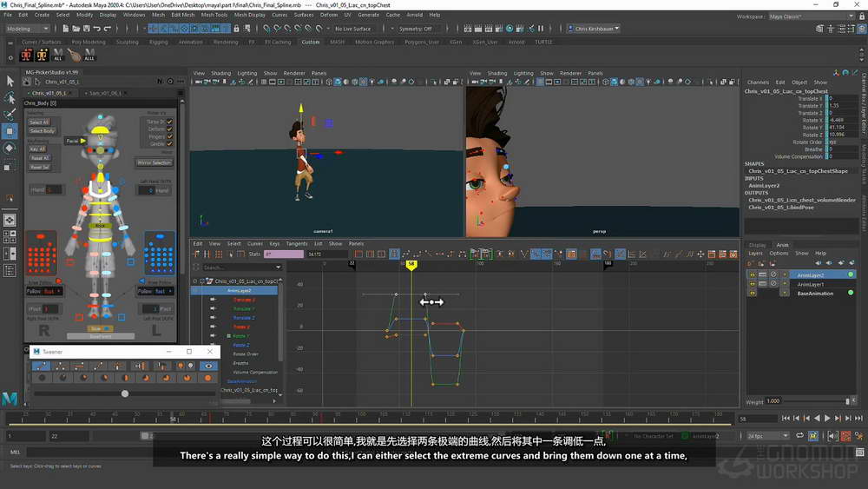This screenshot has width=868, height=489.
Task: Open the 24 fps dropdown
Action: point(768,436)
